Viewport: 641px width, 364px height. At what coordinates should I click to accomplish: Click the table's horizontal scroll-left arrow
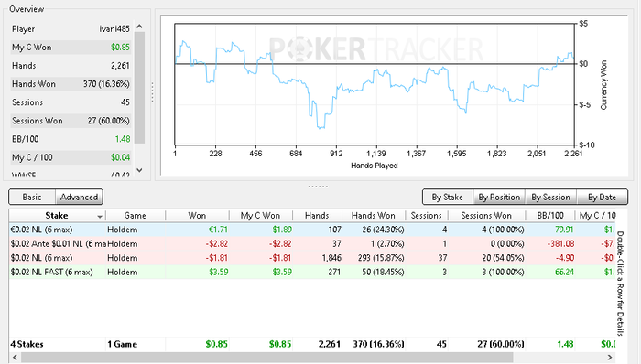pos(16,358)
